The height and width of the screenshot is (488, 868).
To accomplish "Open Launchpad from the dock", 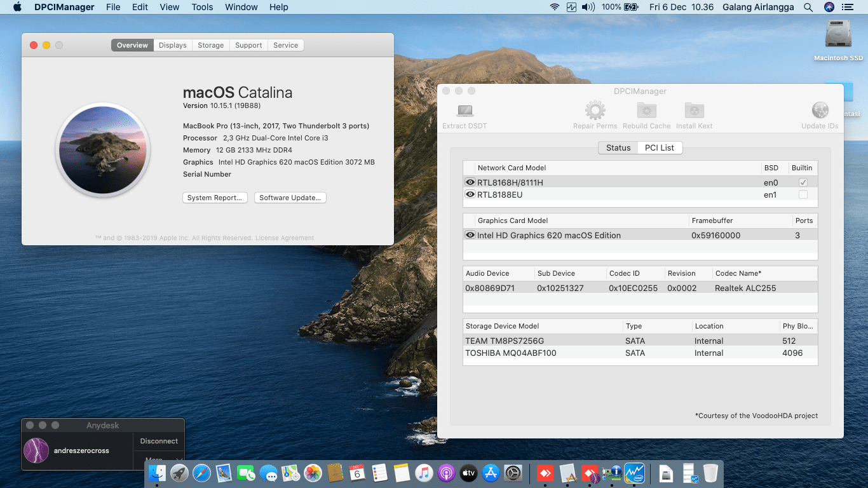I will coord(179,473).
